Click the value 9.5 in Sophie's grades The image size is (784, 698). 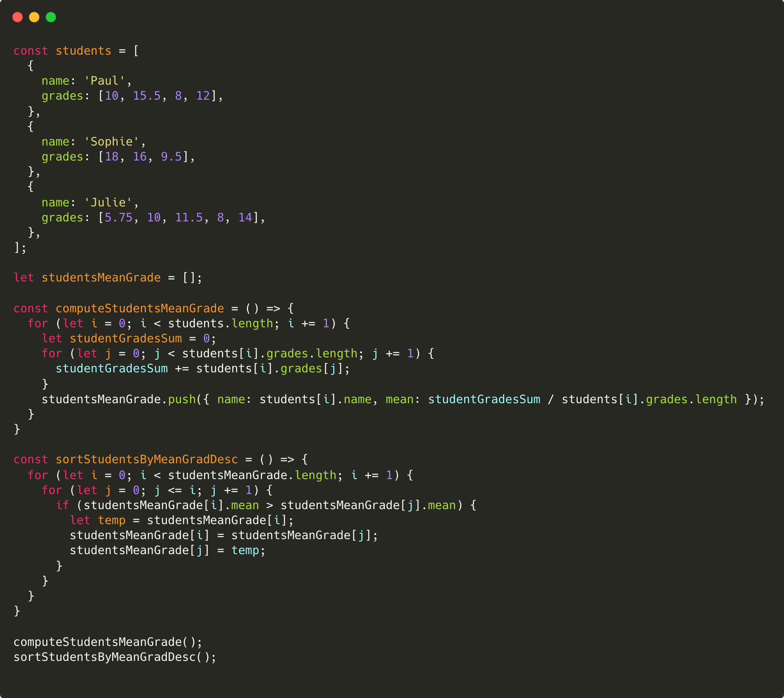point(171,157)
